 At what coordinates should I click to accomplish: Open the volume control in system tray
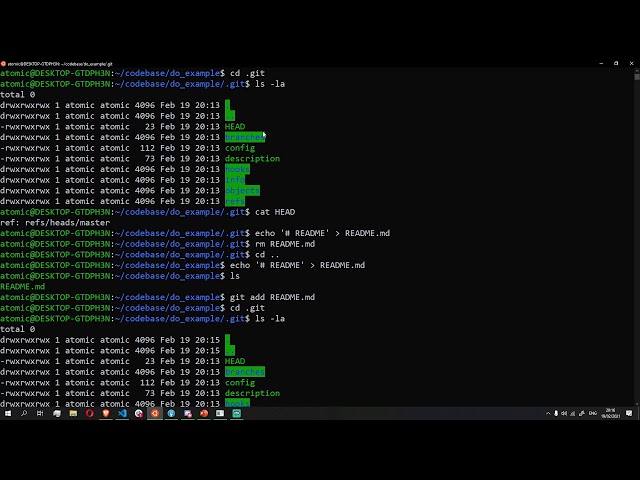564,413
